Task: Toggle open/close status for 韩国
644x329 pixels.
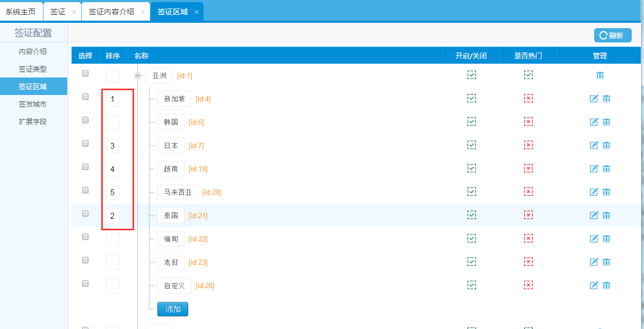Action: (x=472, y=122)
